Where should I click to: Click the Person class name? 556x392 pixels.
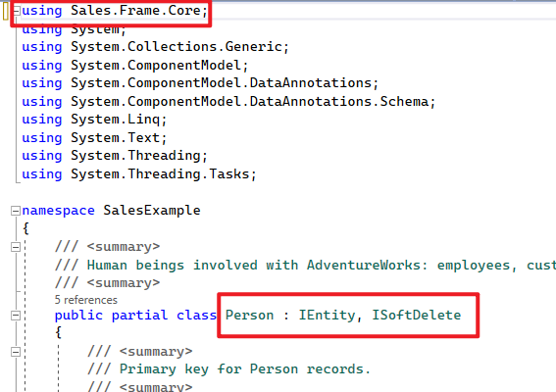click(x=250, y=316)
